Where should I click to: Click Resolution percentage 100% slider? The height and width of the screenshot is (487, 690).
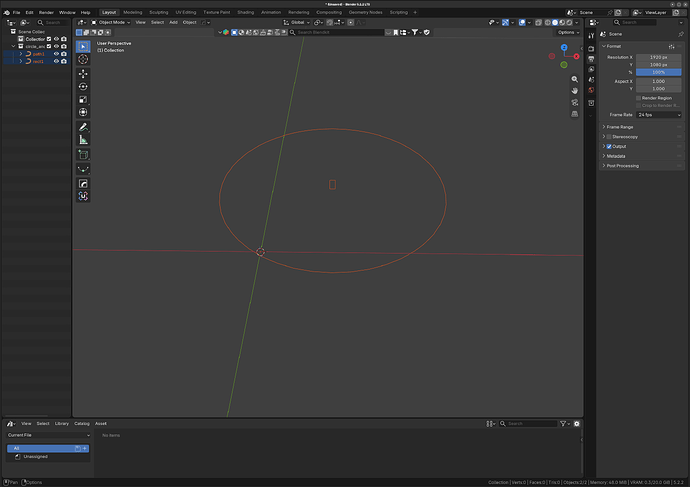659,72
